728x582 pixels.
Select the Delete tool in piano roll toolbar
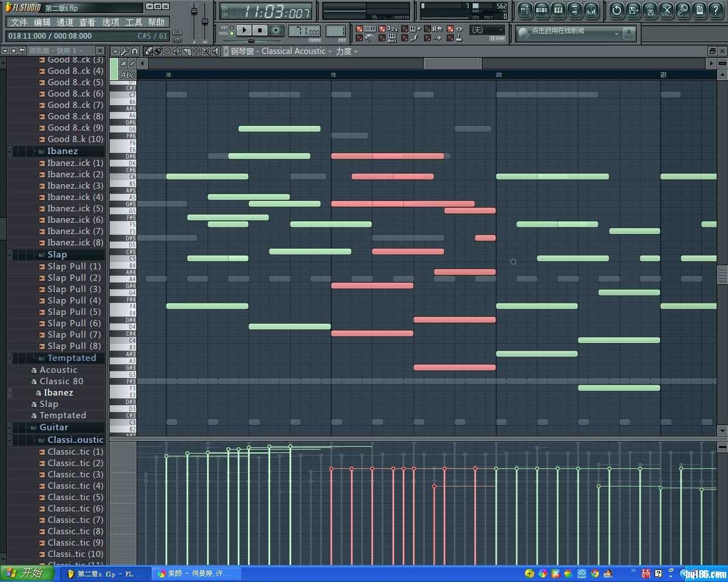[x=167, y=51]
